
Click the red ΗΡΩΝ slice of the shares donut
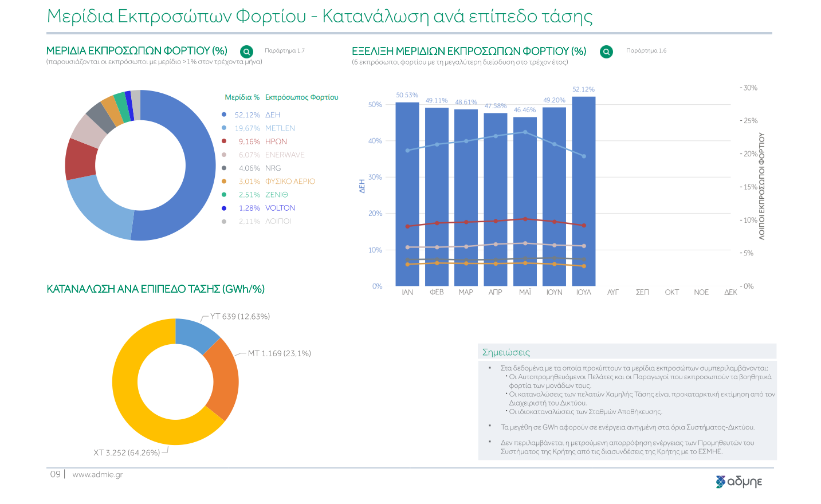pos(80,159)
